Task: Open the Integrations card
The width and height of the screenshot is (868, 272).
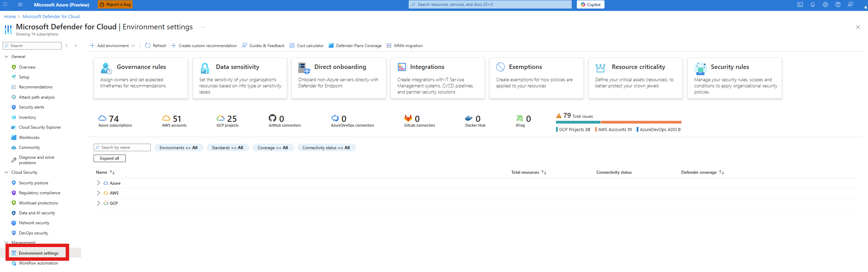Action: (x=438, y=78)
